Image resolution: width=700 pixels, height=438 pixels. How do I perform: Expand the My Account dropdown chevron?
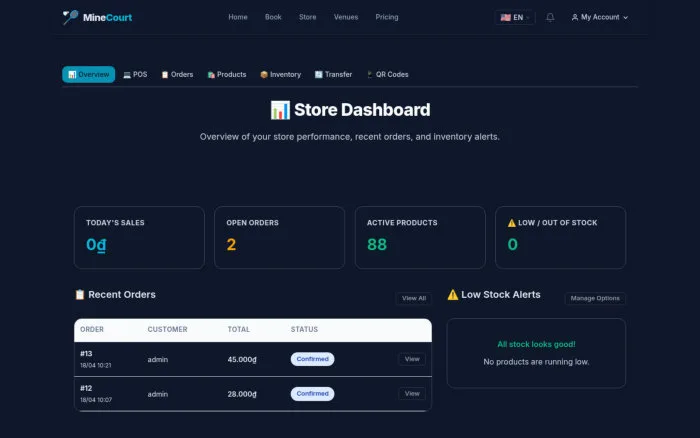[x=625, y=17]
